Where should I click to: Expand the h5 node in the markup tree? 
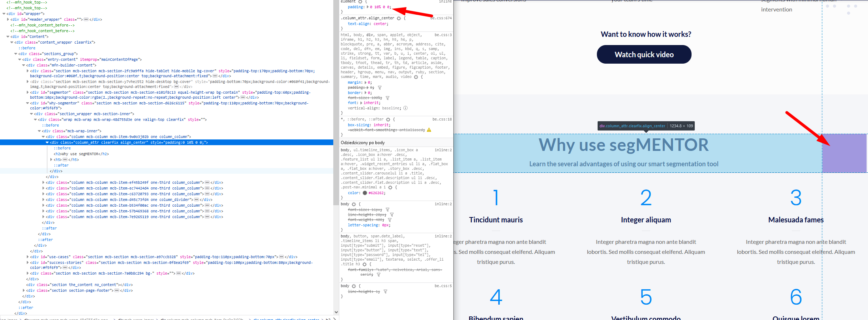pos(51,160)
